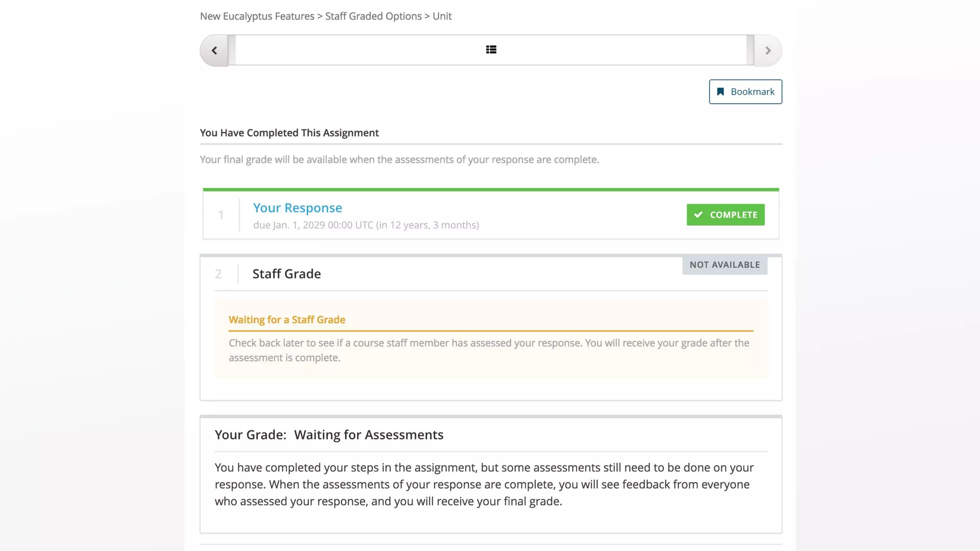This screenshot has height=551, width=980.
Task: Open the Staff Graded Options breadcrumb
Action: (x=373, y=16)
